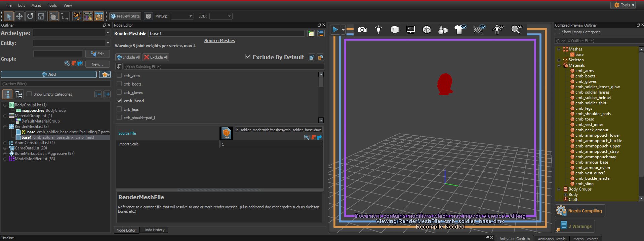
Task: Click the Import Scale input field
Action: click(271, 144)
